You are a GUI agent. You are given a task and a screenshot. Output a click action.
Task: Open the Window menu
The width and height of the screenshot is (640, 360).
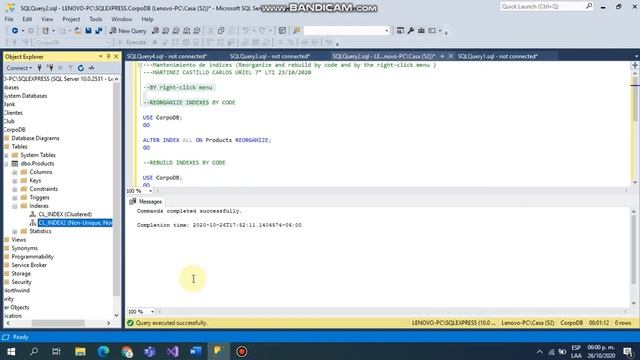(122, 19)
